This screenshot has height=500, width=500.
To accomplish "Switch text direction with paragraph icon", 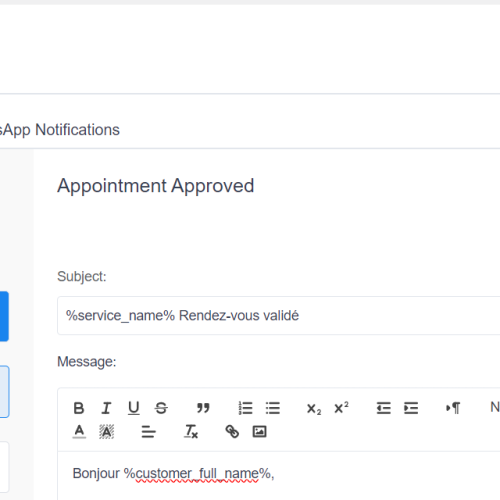I will [x=453, y=408].
